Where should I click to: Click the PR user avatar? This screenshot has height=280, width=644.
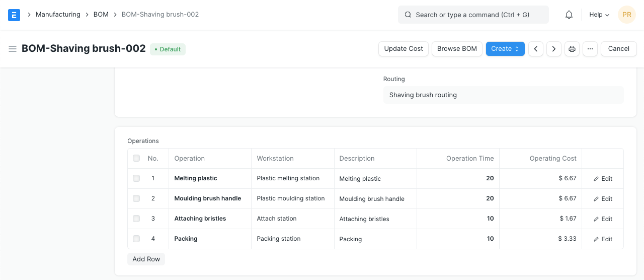tap(627, 15)
